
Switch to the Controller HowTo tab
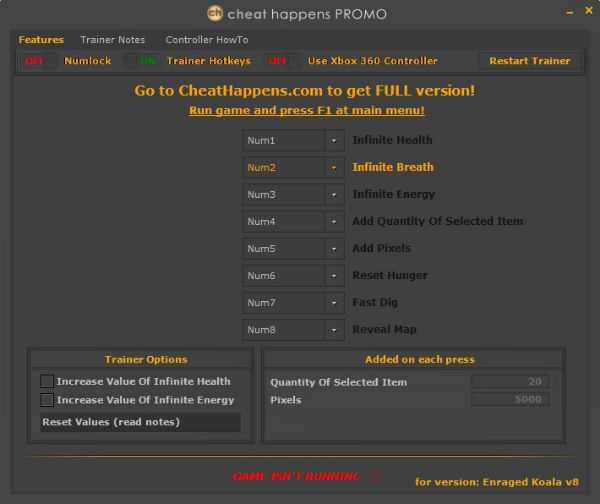tap(207, 40)
